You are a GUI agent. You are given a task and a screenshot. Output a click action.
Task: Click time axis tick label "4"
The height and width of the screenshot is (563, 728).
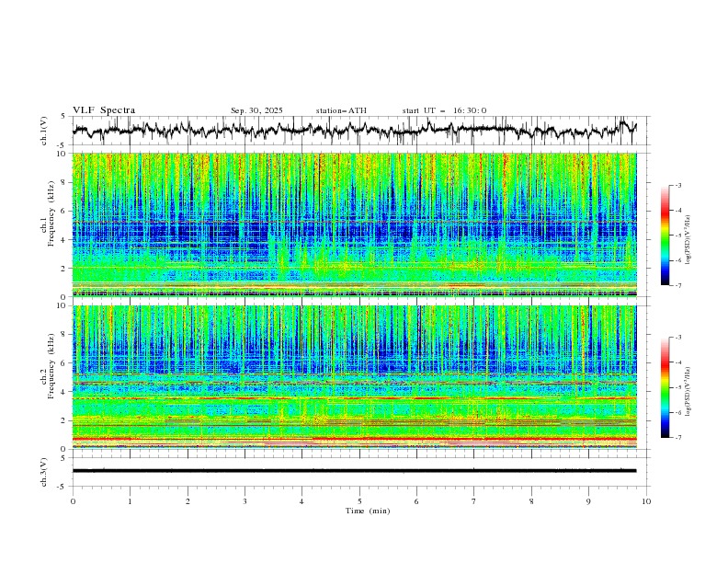[x=302, y=501]
